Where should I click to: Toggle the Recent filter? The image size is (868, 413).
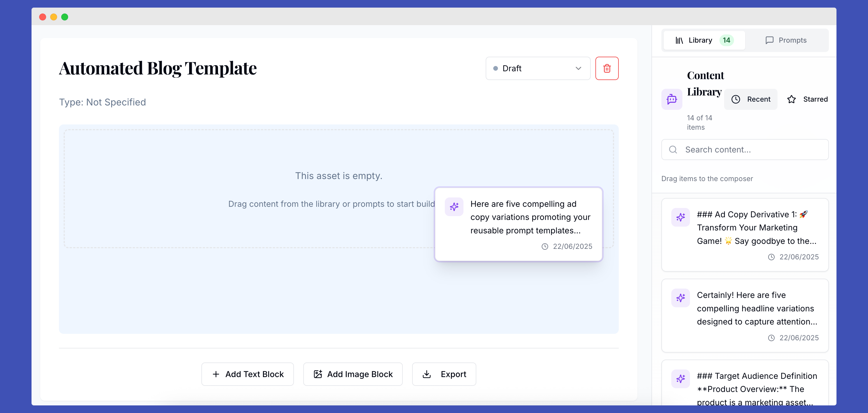coord(751,99)
